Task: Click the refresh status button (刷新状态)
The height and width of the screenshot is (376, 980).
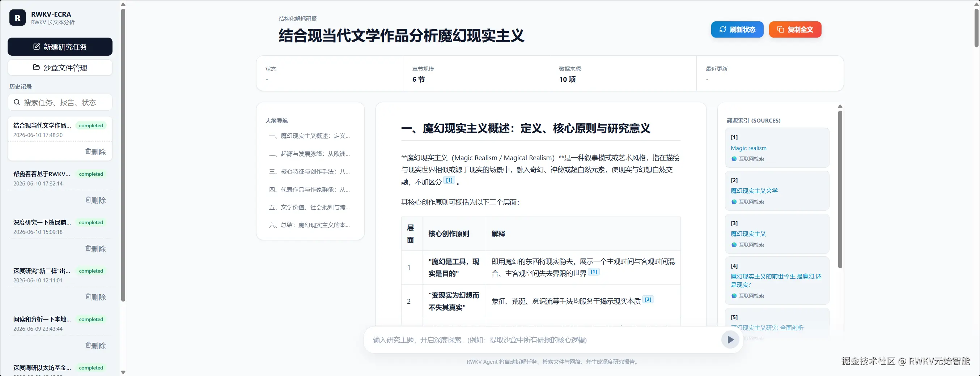Action: pyautogui.click(x=737, y=30)
